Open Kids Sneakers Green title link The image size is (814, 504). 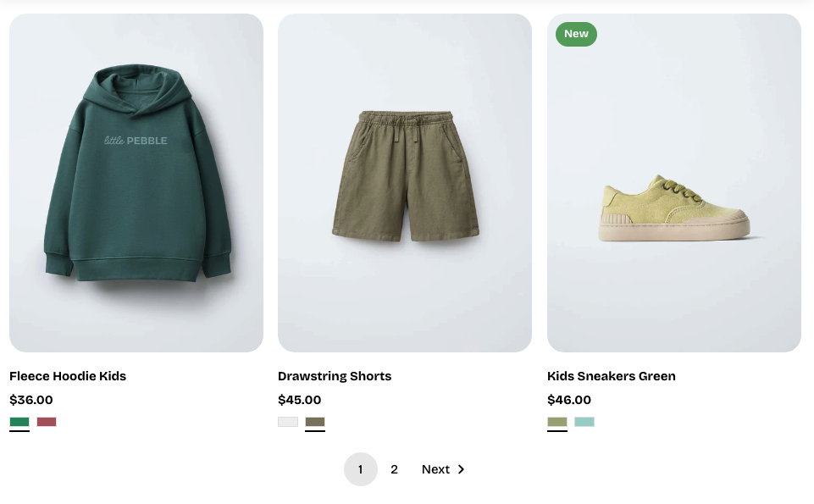[612, 376]
